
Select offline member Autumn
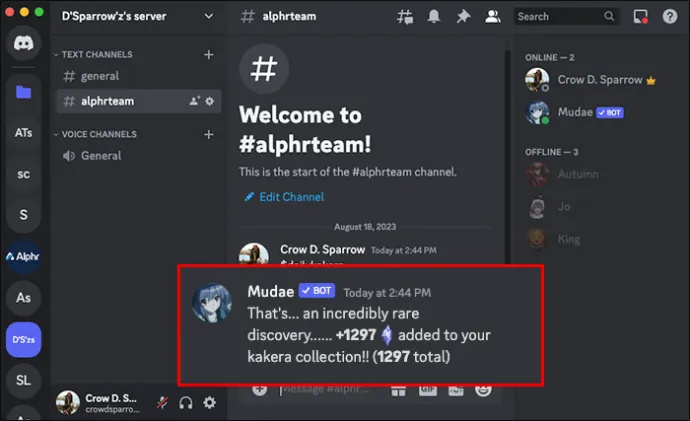coord(563,174)
